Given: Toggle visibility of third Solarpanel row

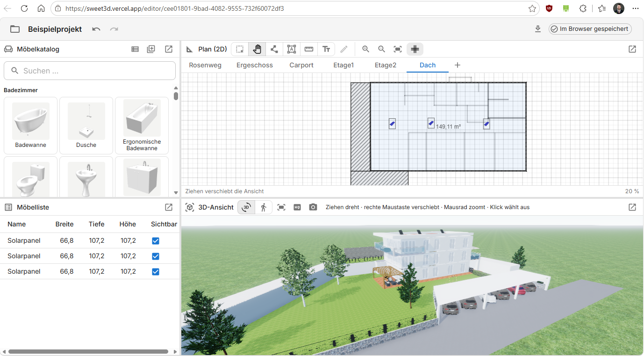Looking at the screenshot, I should tap(156, 271).
